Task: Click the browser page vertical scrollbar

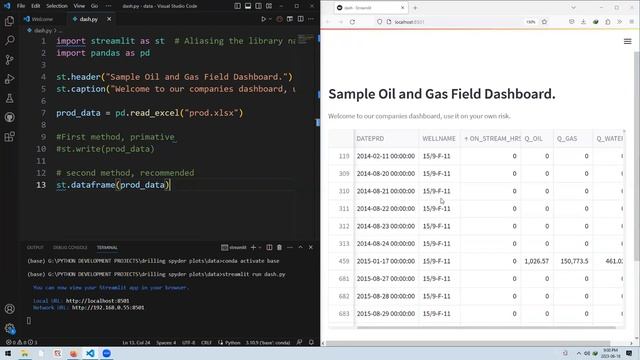Action: [x=637, y=157]
